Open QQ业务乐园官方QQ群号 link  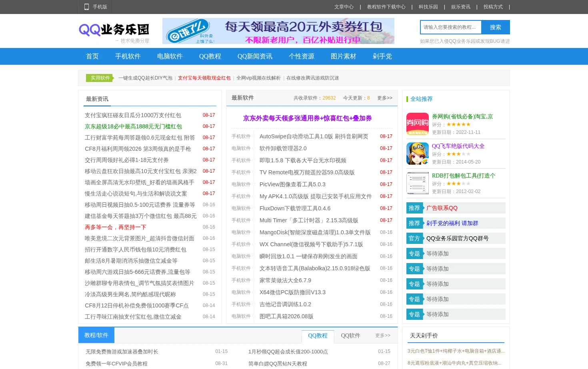(x=457, y=238)
